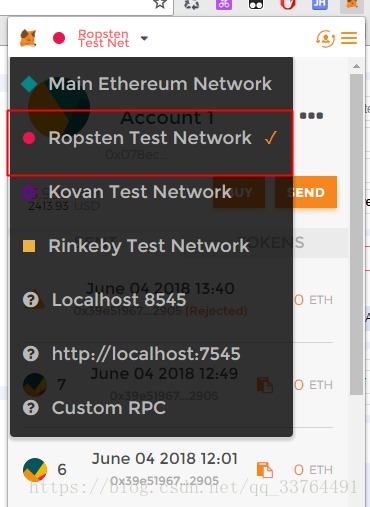Select the checked Ropsten Test Network
370x507 pixels.
coord(151,138)
